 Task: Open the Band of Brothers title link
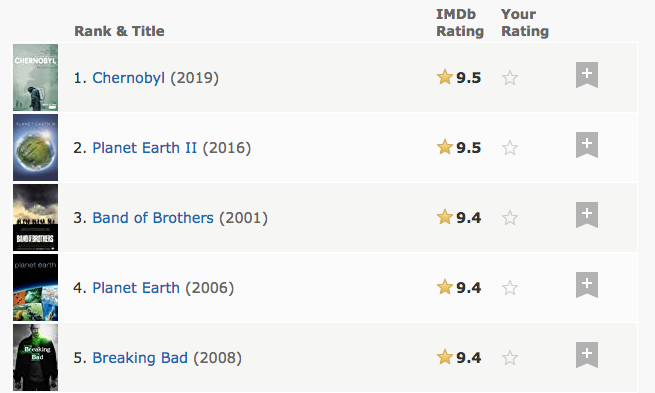click(153, 218)
